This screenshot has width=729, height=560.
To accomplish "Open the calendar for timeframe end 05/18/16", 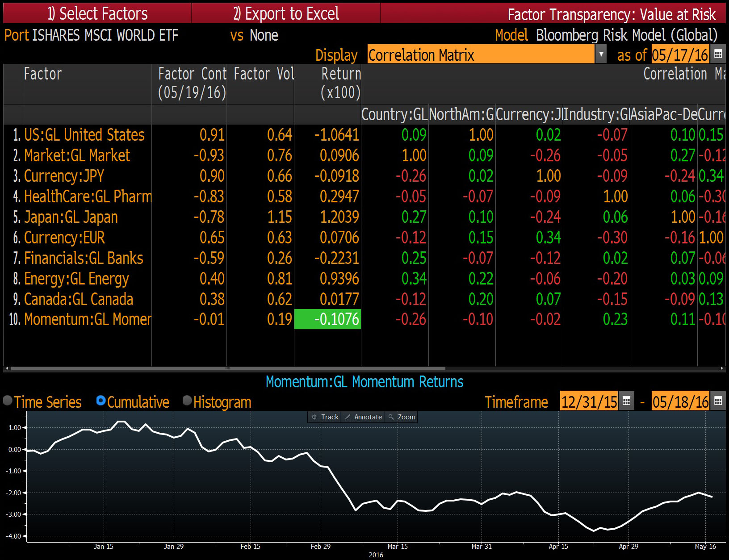I will click(x=719, y=401).
